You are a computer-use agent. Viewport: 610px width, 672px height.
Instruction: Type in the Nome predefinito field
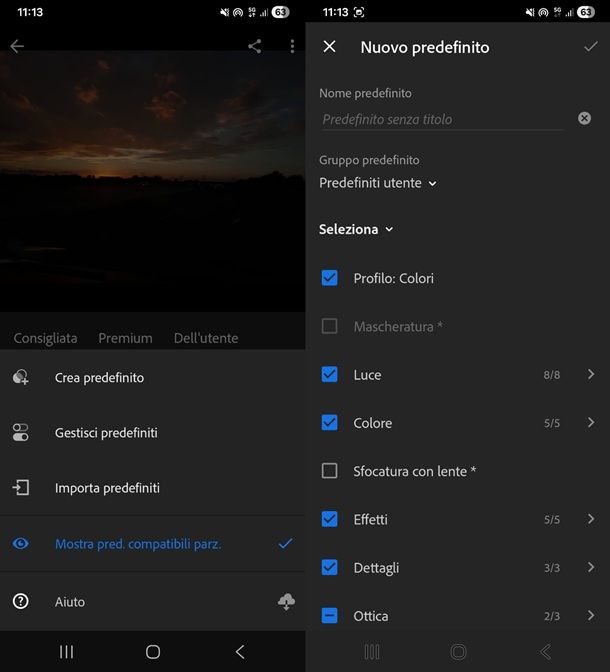pyautogui.click(x=440, y=119)
